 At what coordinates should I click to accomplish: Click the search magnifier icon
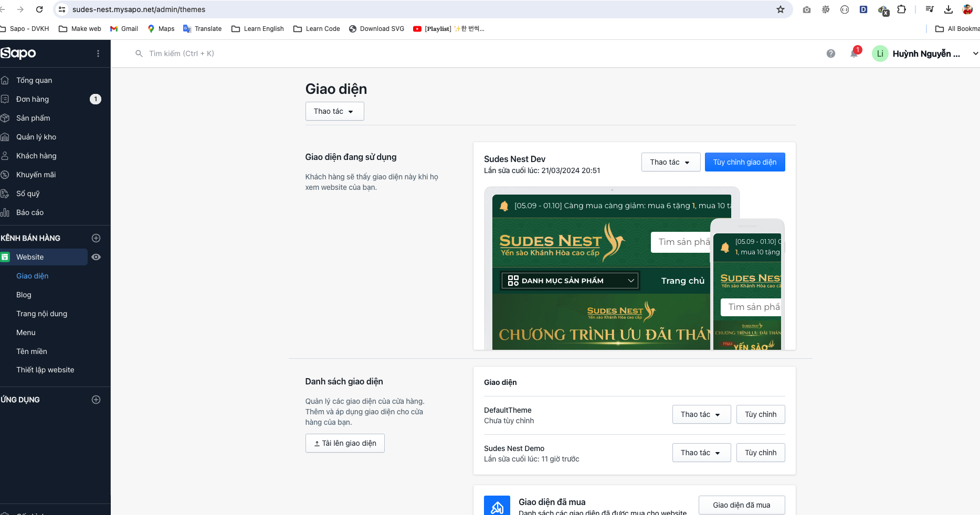[x=139, y=53]
